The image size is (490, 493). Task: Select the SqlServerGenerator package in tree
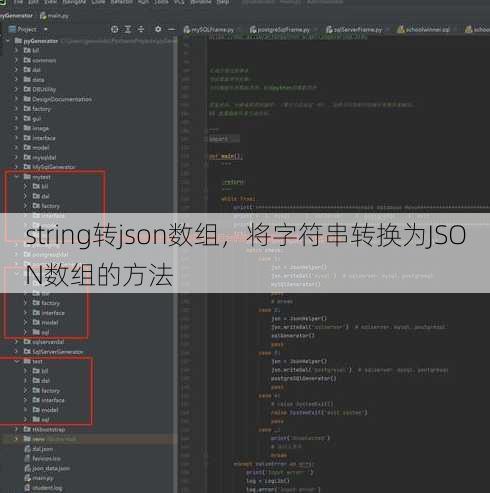click(57, 352)
